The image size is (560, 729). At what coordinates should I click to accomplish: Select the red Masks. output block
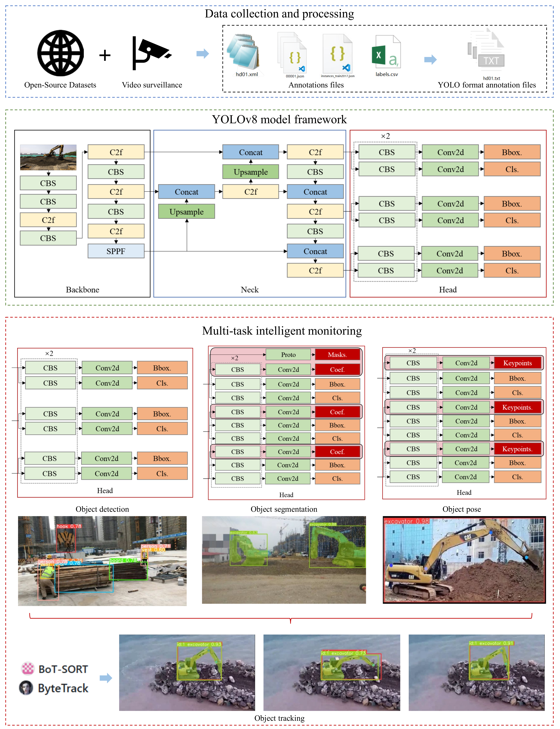(337, 355)
